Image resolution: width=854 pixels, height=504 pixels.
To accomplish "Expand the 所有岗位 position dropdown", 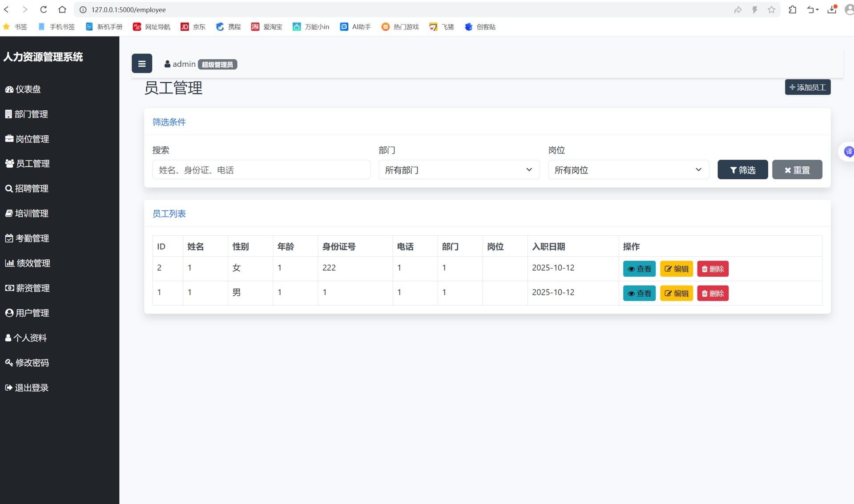I will [x=628, y=169].
